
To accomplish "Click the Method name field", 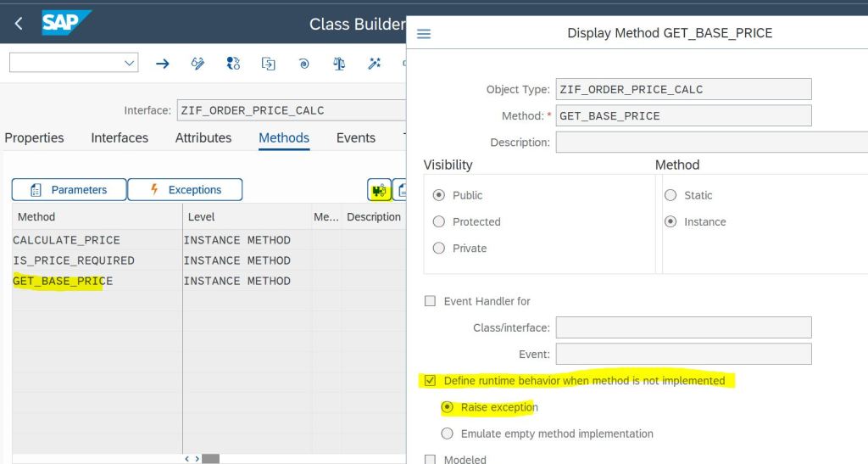I will [684, 115].
